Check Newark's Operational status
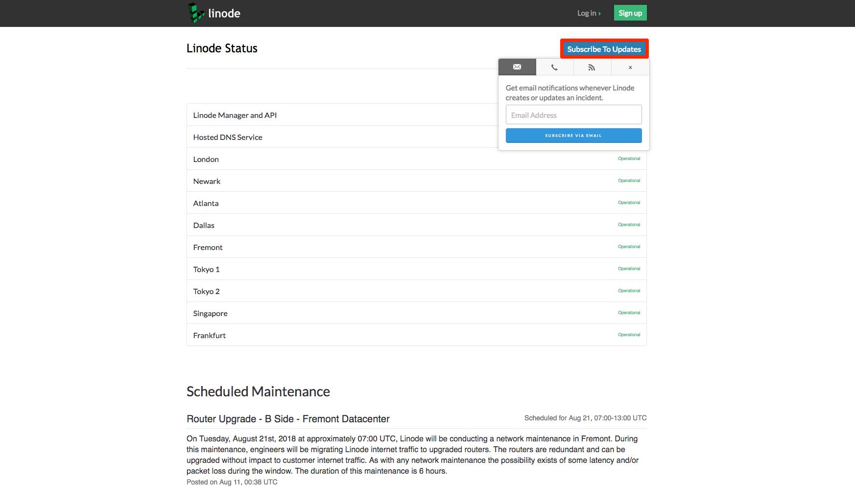Screen dimensions: 855x504 (628, 181)
